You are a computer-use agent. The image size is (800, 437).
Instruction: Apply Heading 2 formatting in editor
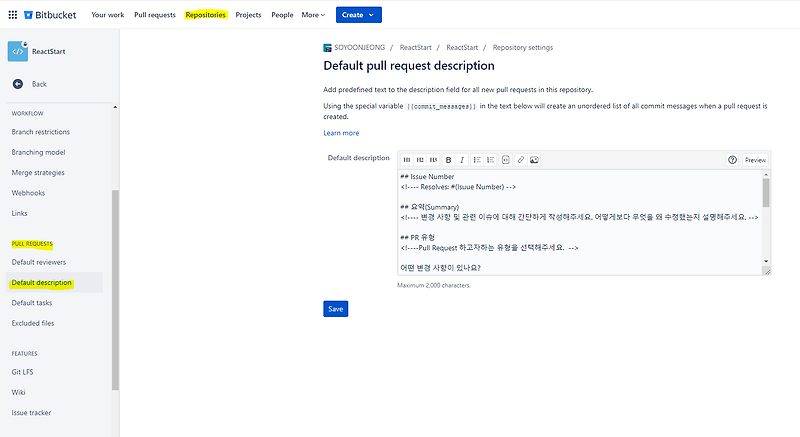420,160
